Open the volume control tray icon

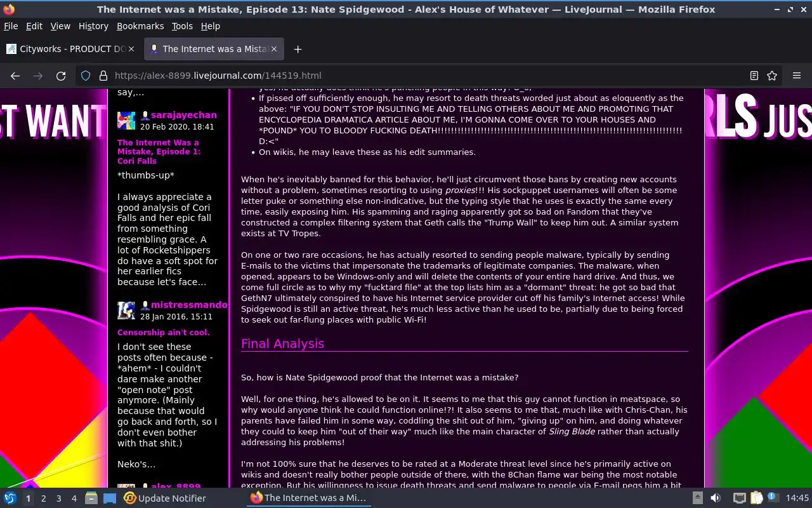click(715, 498)
